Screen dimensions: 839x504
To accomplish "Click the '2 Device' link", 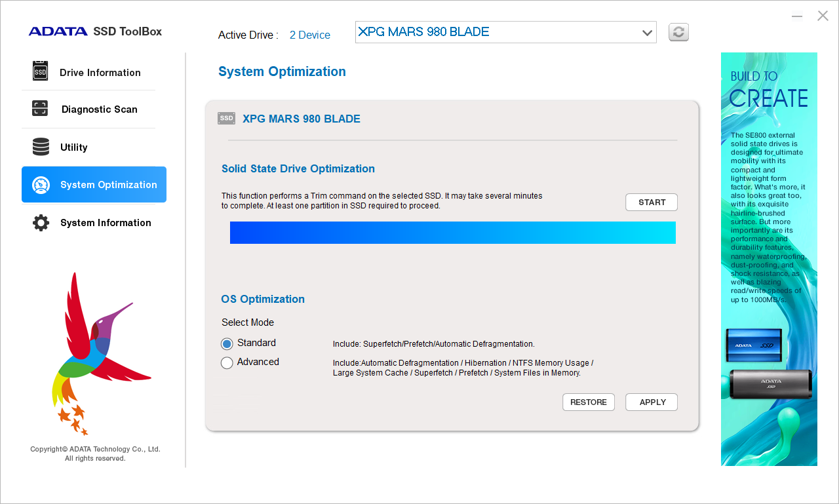I will coord(310,35).
